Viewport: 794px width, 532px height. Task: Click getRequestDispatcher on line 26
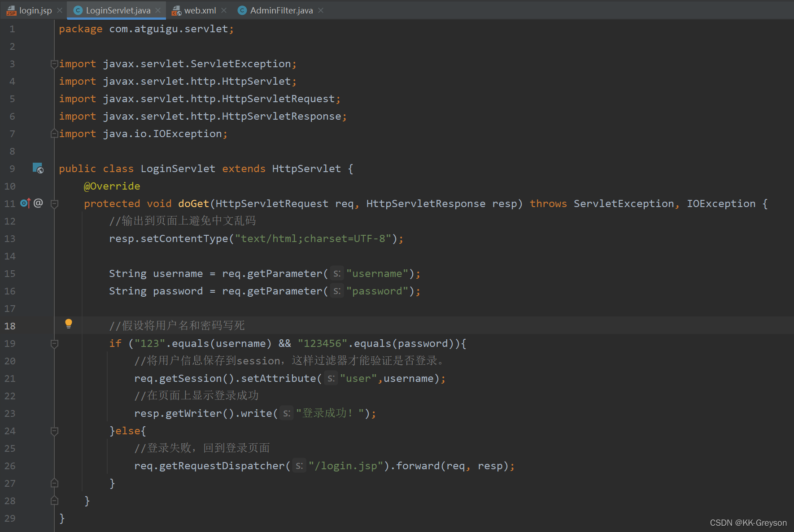[x=222, y=466]
